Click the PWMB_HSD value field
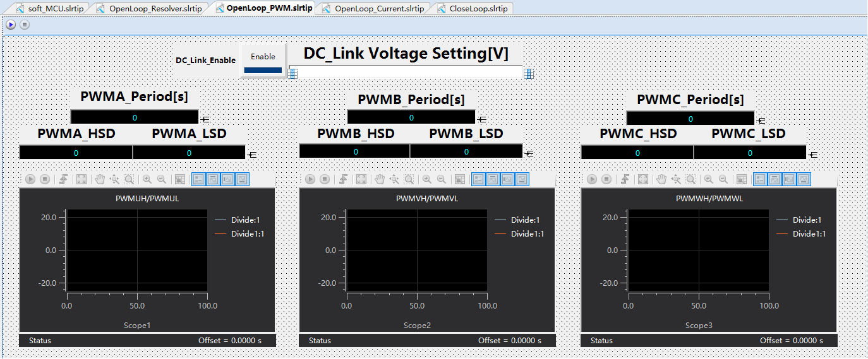Screen dimensions: 868x359 tap(355, 151)
